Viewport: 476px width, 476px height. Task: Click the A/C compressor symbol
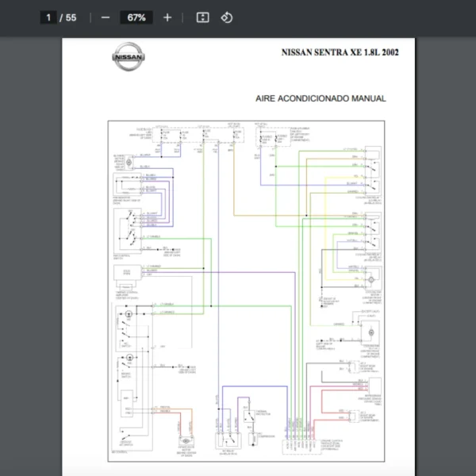click(x=253, y=438)
